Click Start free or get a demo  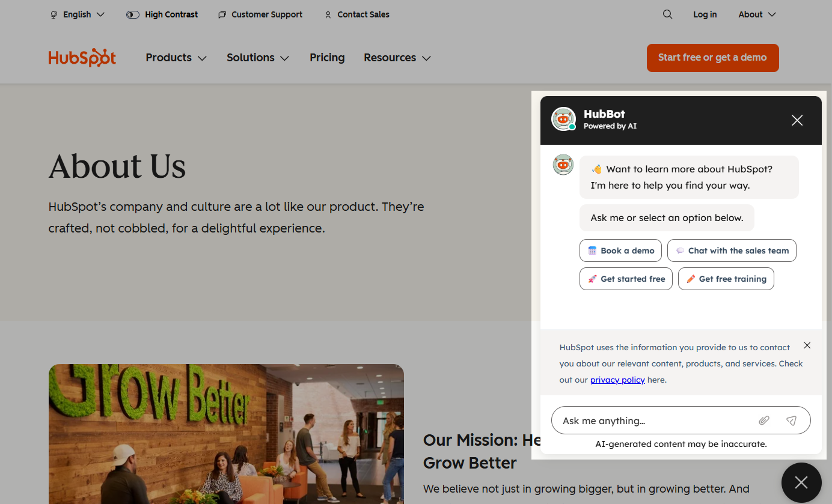(712, 58)
